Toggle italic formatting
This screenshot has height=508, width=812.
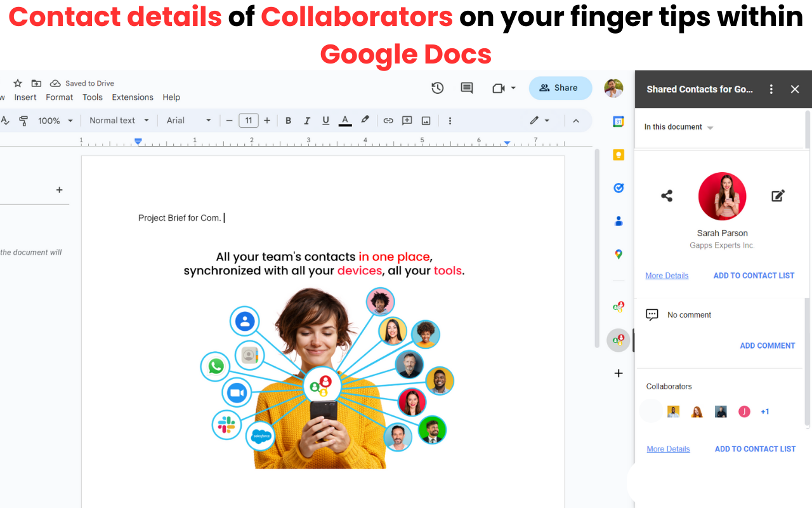pos(307,121)
